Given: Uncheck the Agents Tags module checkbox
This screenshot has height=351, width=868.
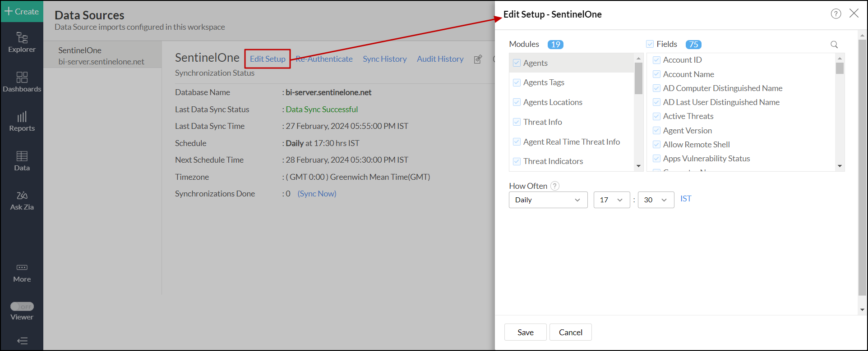Looking at the screenshot, I should point(517,82).
